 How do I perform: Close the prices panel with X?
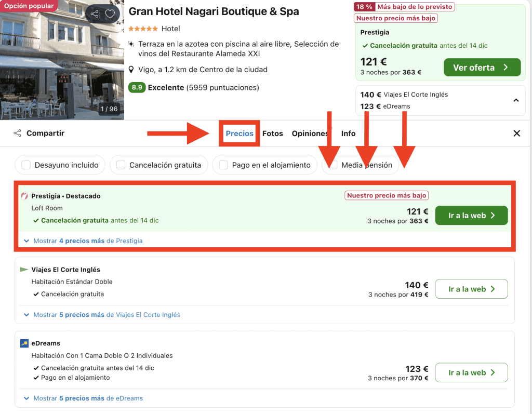(x=516, y=133)
